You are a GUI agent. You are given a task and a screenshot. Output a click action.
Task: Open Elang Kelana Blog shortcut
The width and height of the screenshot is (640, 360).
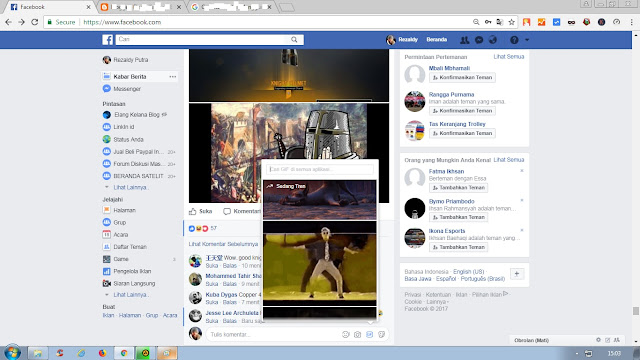click(136, 115)
